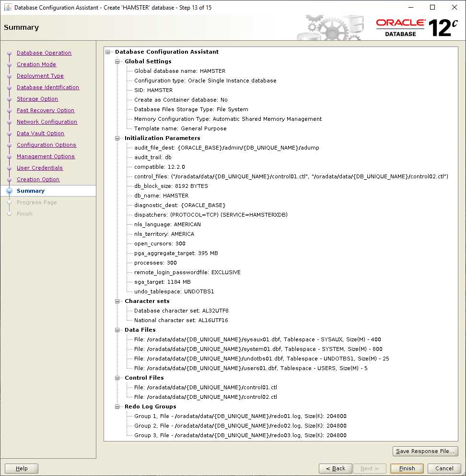The height and width of the screenshot is (476, 466).
Task: Select 'Database Files Storage Type: File System'
Action: pyautogui.click(x=191, y=110)
